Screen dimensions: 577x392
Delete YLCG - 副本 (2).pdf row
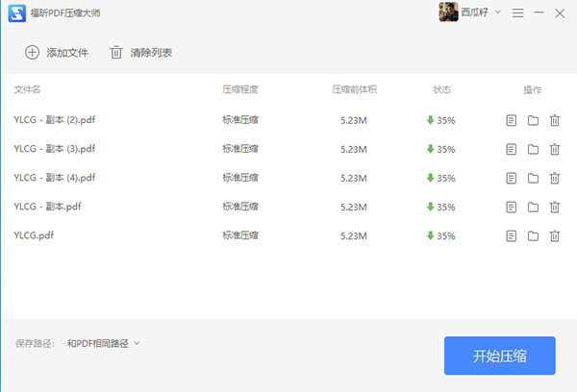[555, 120]
